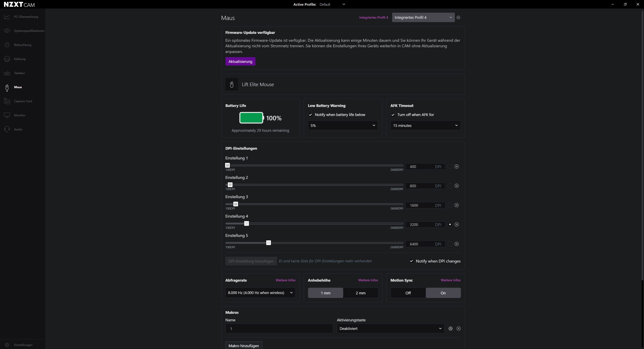Expand the 15 minutes AFK timeout dropdown
The width and height of the screenshot is (644, 349).
pos(425,125)
